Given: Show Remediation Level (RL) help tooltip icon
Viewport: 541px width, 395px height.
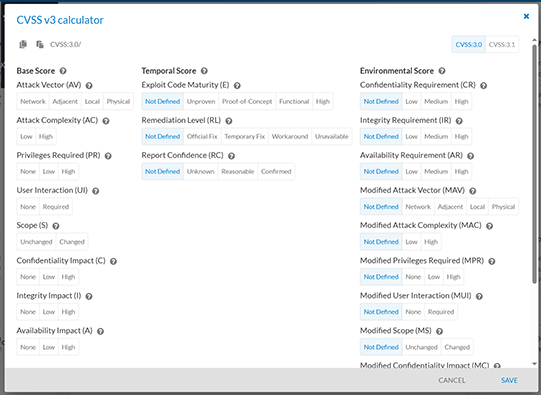Looking at the screenshot, I should [229, 121].
